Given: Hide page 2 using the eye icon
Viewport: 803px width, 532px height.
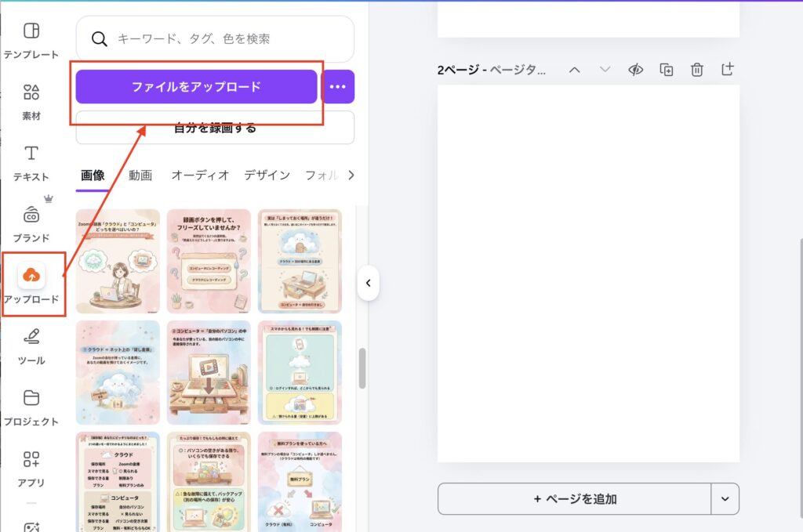Looking at the screenshot, I should pos(635,70).
